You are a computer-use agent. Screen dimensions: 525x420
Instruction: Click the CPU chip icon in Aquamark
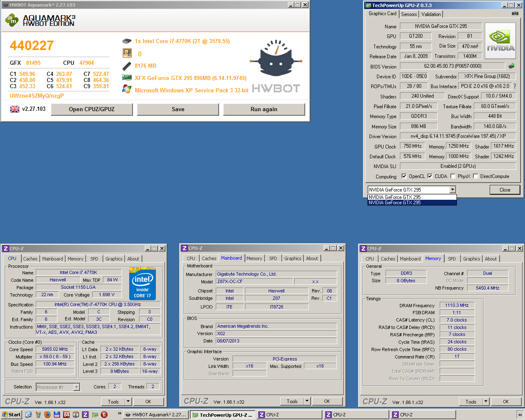point(127,41)
